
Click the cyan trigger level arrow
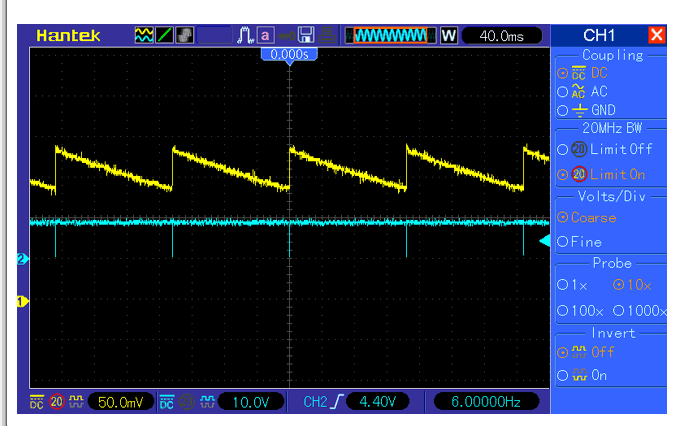(x=545, y=241)
